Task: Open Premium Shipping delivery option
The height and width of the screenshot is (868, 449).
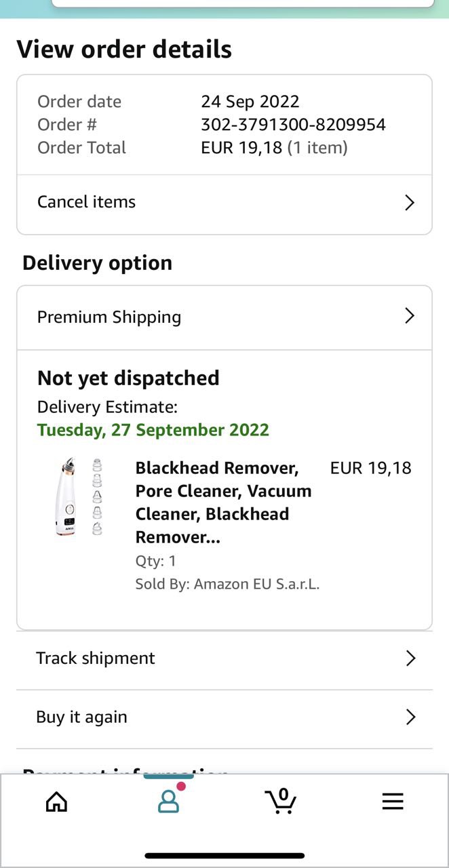Action: click(109, 317)
